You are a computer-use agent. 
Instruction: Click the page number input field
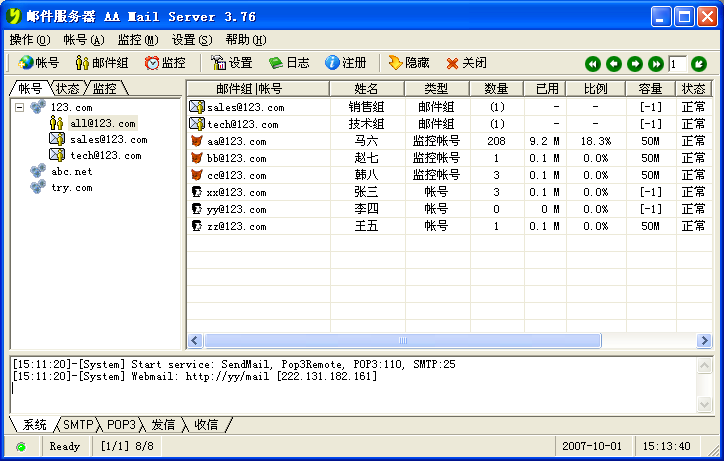coord(677,64)
